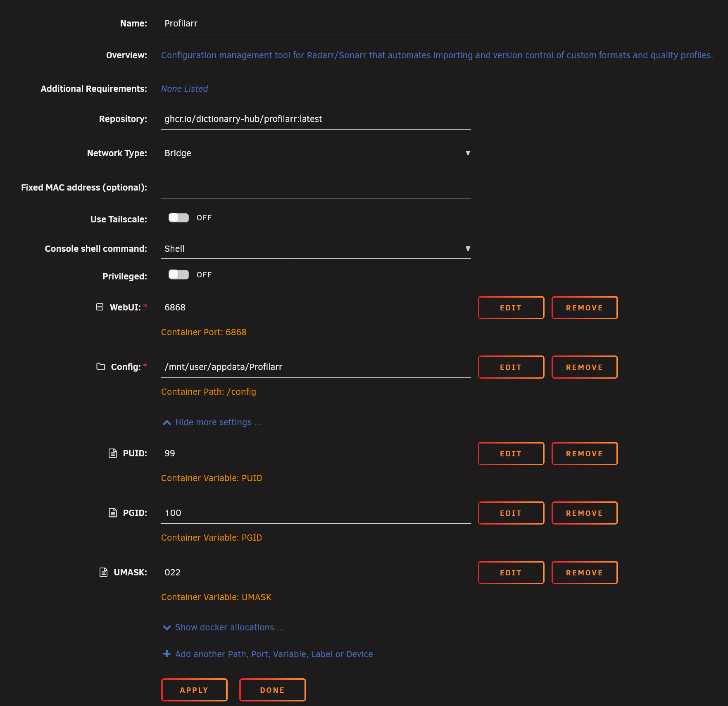Open the Console shell command dropdown

(x=316, y=249)
